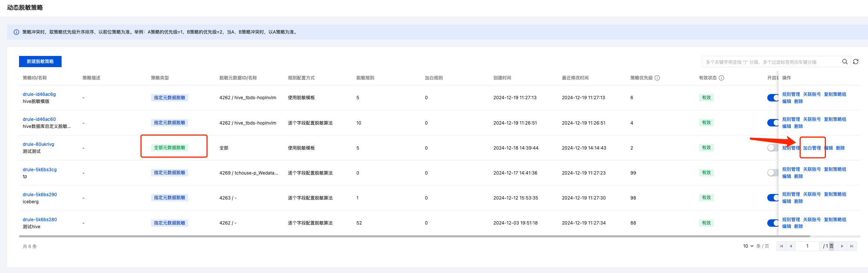Refresh the policy list with the reload icon
The width and height of the screenshot is (868, 273).
click(856, 62)
